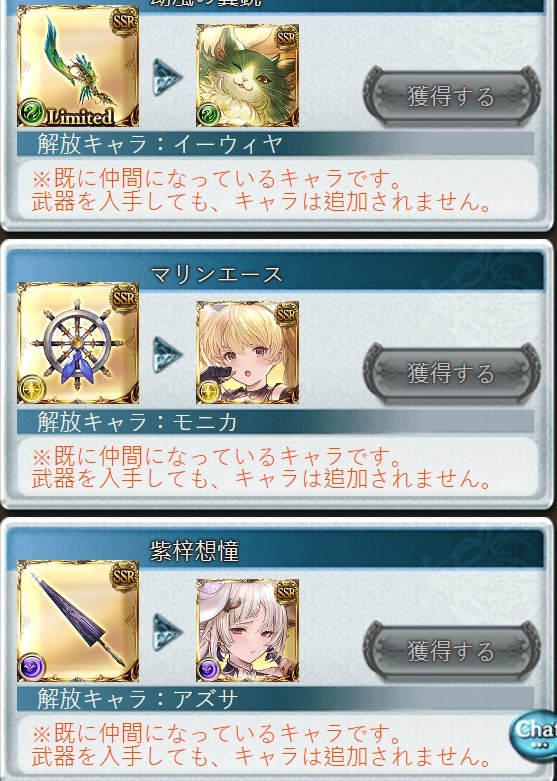Tap the green feathered gun weapon thumbnail
557x781 pixels.
point(78,66)
